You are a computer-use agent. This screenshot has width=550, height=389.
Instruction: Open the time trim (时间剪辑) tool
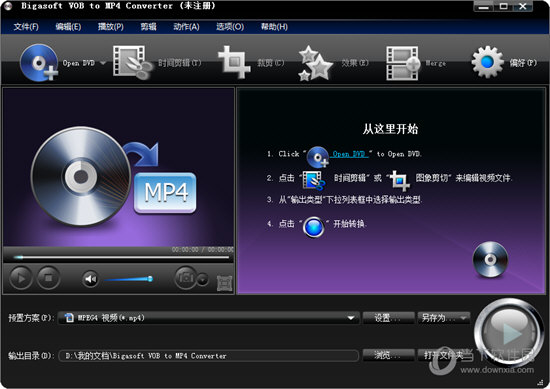point(132,63)
